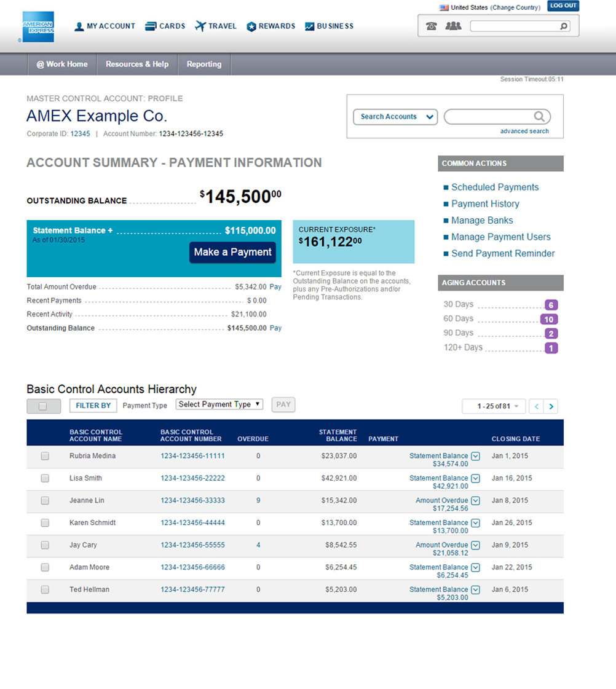Open the Reporting tab
This screenshot has height=689, width=616.
(x=204, y=64)
